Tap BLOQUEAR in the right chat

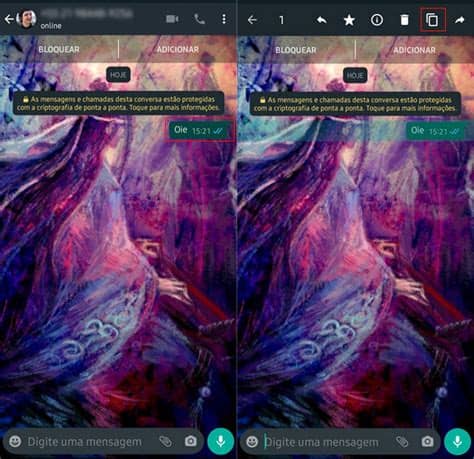point(296,50)
